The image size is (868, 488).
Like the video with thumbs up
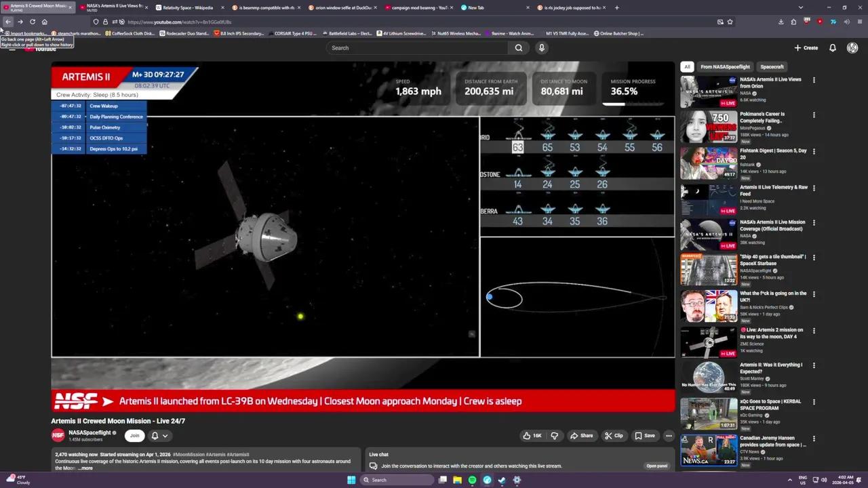click(532, 436)
